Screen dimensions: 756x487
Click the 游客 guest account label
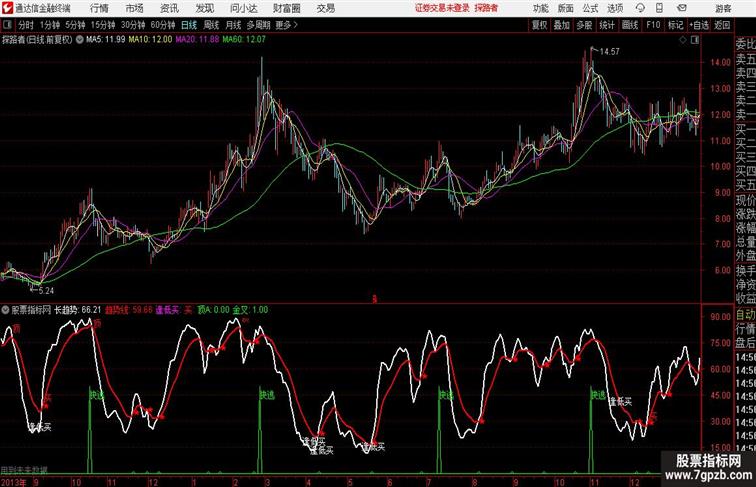(723, 8)
